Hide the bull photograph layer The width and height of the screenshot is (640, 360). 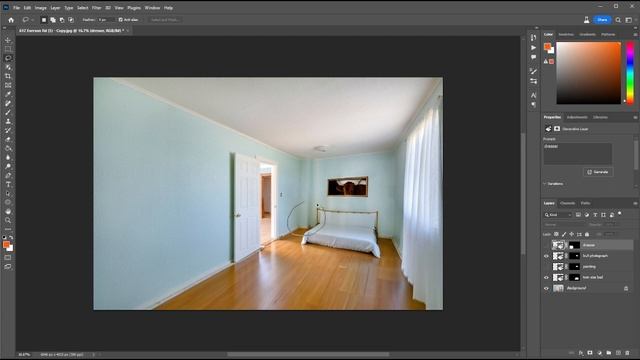[x=546, y=256]
